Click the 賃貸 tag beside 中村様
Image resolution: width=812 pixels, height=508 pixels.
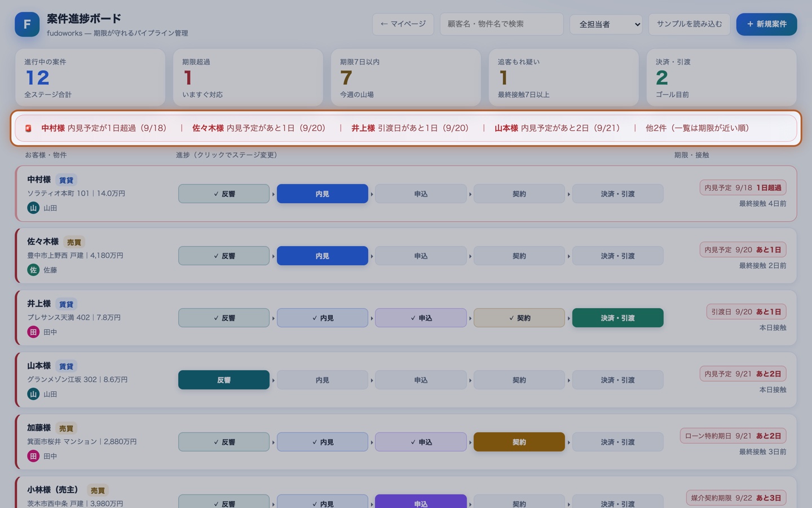coord(67,180)
